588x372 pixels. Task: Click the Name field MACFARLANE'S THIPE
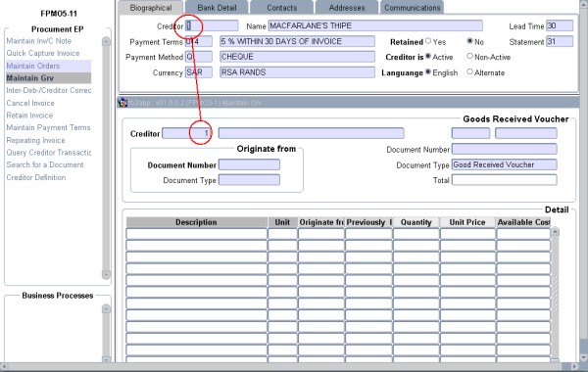click(375, 25)
